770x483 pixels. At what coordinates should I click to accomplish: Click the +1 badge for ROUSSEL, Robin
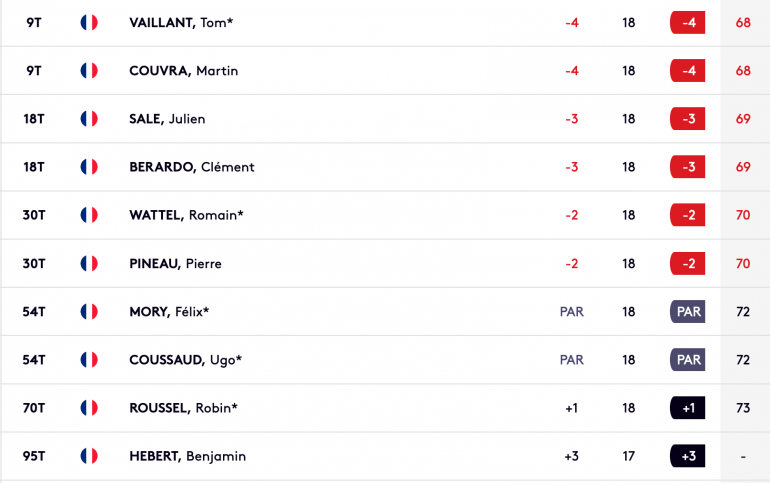(688, 408)
